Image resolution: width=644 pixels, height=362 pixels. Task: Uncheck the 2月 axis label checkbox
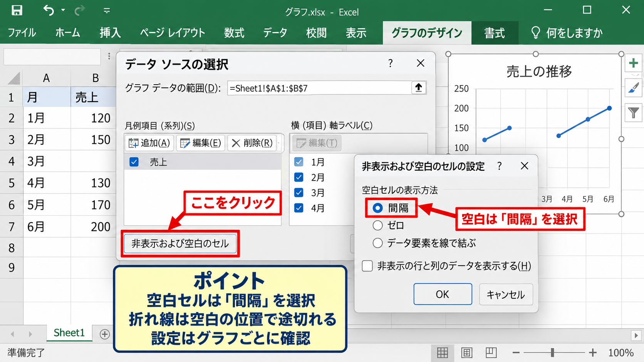pyautogui.click(x=299, y=177)
